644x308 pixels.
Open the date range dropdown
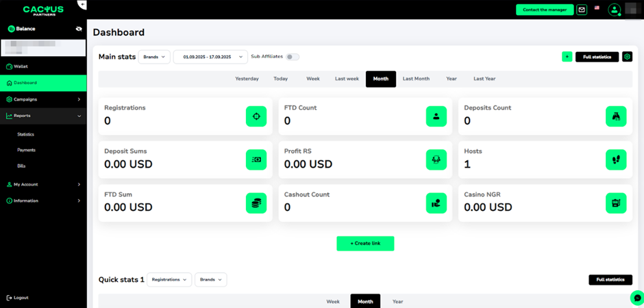pyautogui.click(x=210, y=57)
